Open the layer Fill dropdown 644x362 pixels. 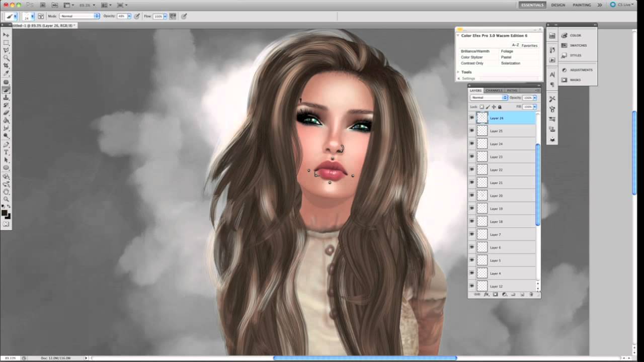535,107
